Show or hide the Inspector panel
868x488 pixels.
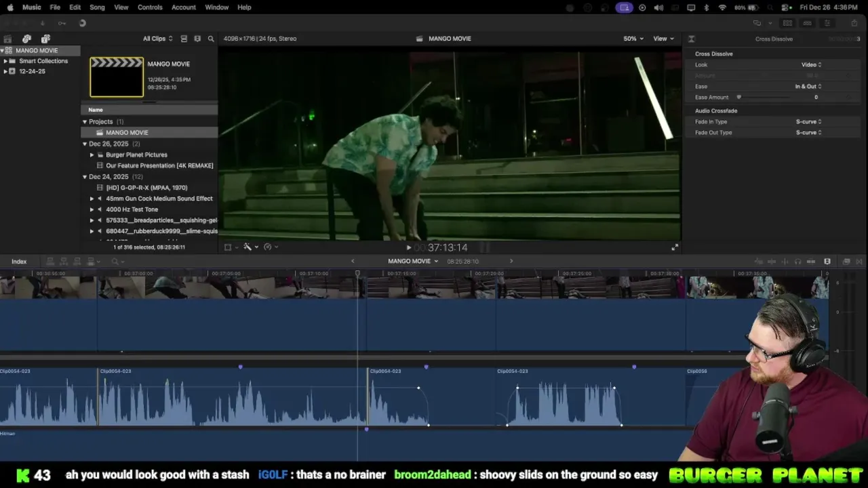click(x=827, y=23)
